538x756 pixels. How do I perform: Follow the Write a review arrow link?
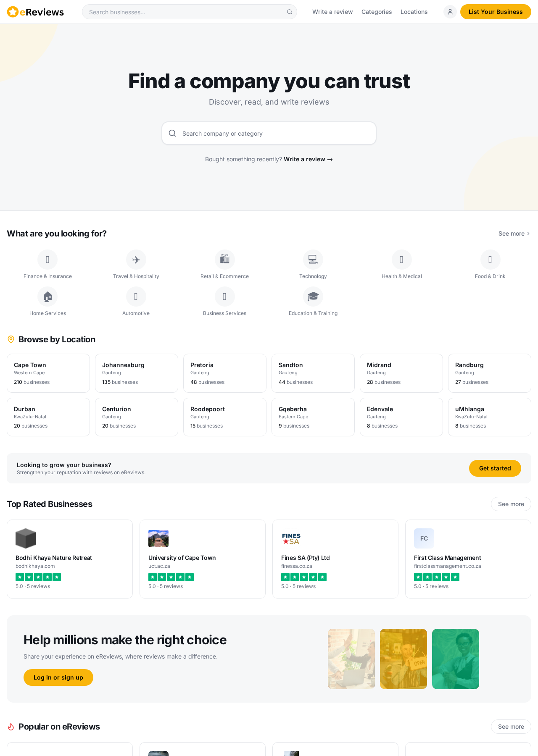308,159
